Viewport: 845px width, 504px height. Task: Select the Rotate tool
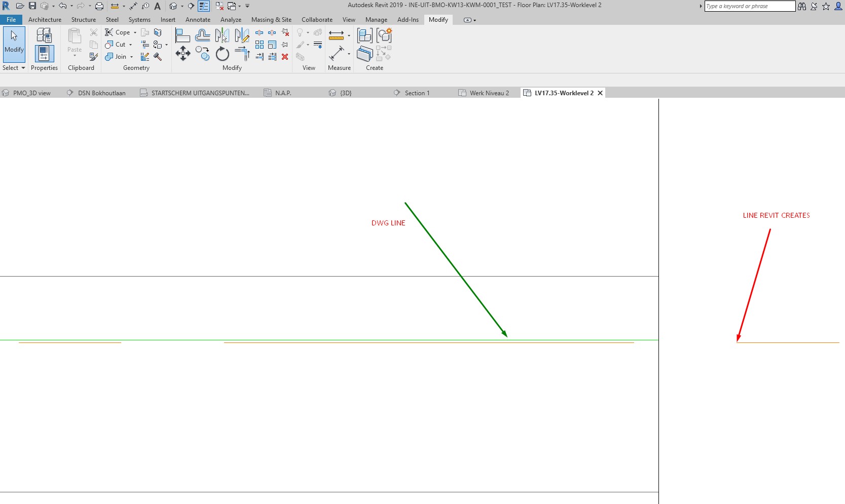click(222, 53)
